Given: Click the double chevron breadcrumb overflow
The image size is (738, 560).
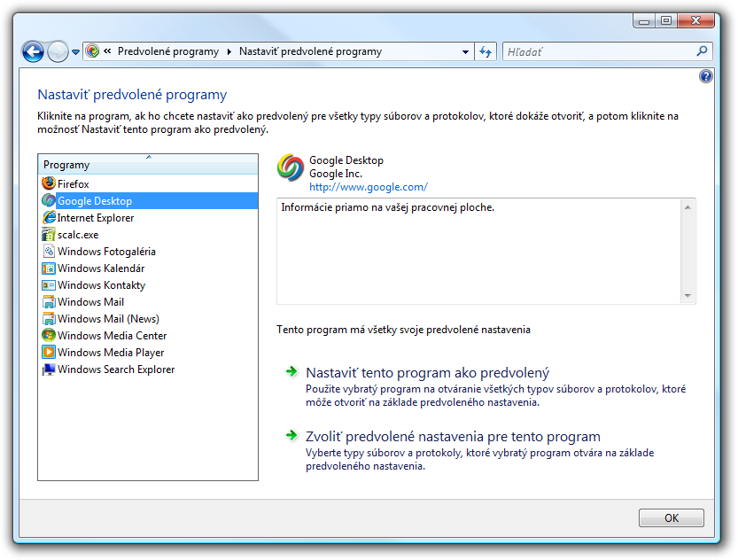Looking at the screenshot, I should (x=107, y=51).
